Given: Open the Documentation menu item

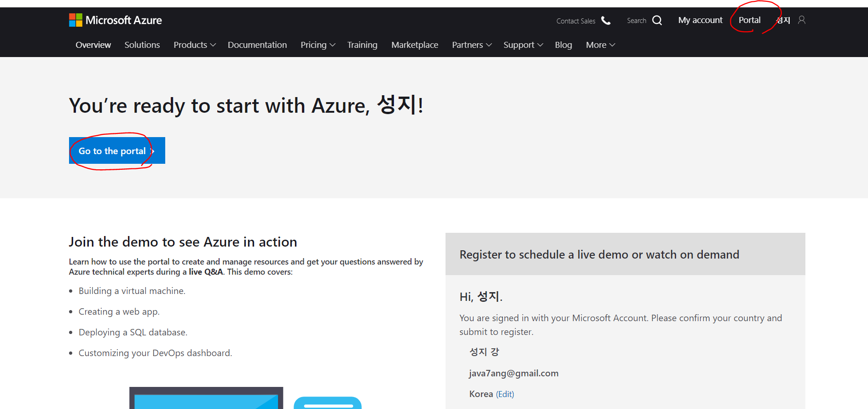Looking at the screenshot, I should click(x=257, y=45).
